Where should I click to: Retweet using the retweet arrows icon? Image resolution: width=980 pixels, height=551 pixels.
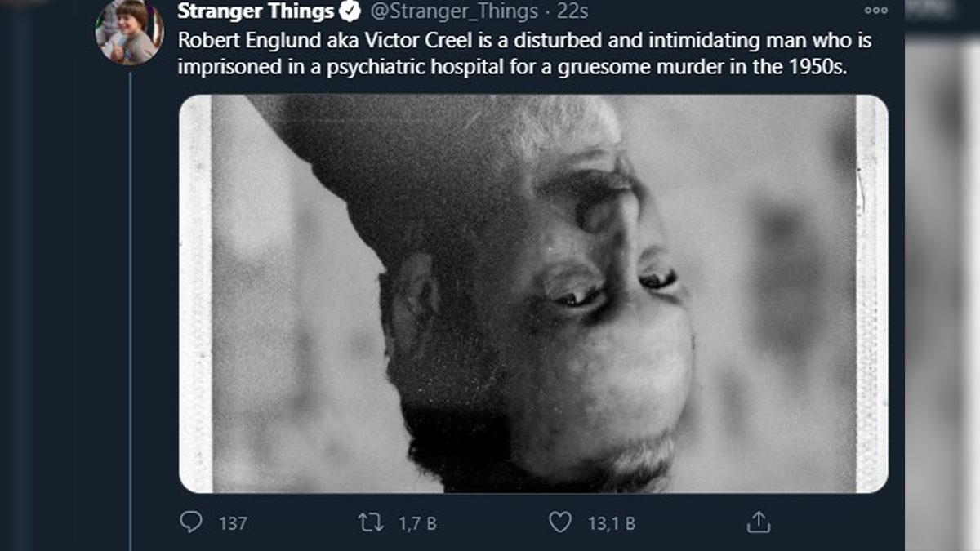[x=371, y=522]
